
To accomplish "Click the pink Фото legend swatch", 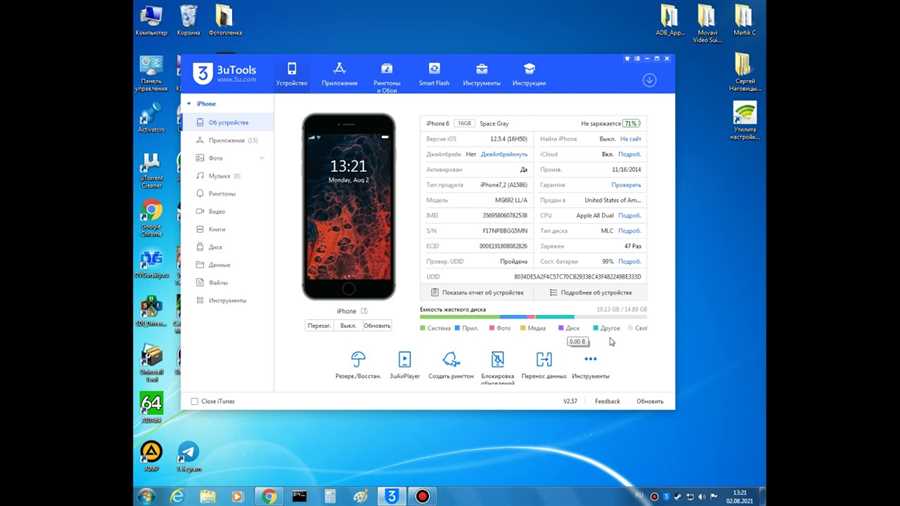I will [x=492, y=328].
